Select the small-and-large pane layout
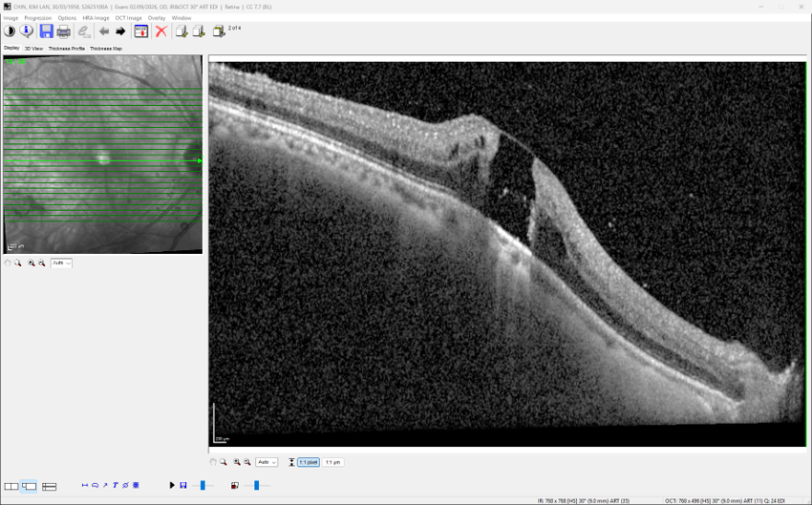Image resolution: width=812 pixels, height=505 pixels. [x=29, y=486]
